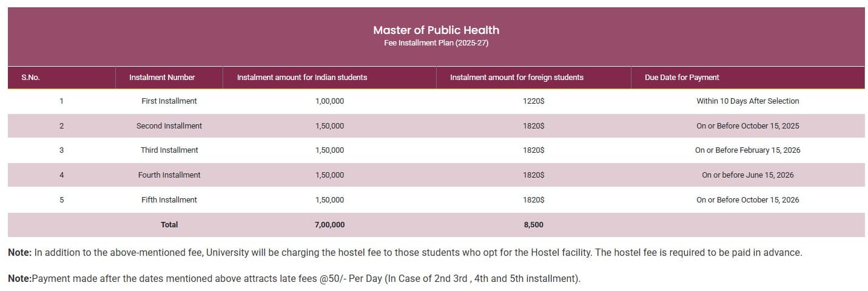
Task: Click the 1,00,000 amount cell
Action: pyautogui.click(x=329, y=101)
